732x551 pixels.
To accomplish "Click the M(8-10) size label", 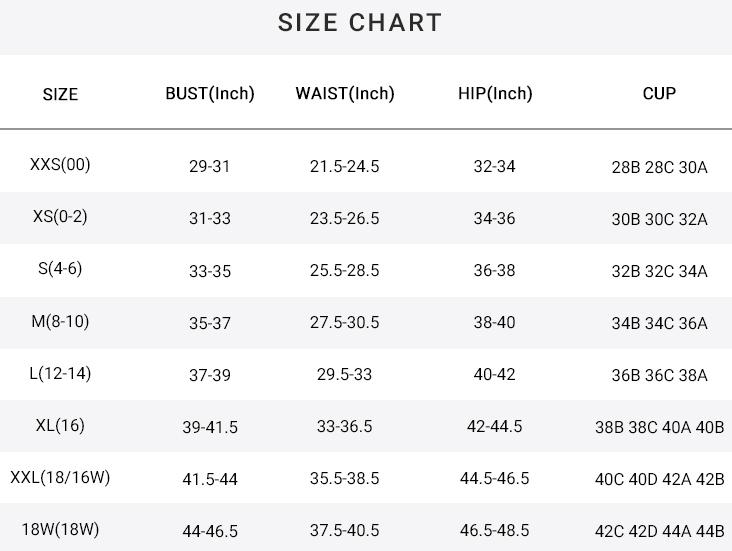I will tap(60, 322).
